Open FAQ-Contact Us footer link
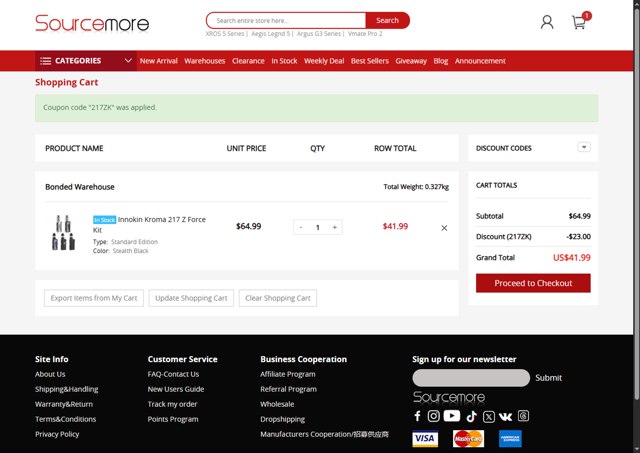 [x=173, y=374]
